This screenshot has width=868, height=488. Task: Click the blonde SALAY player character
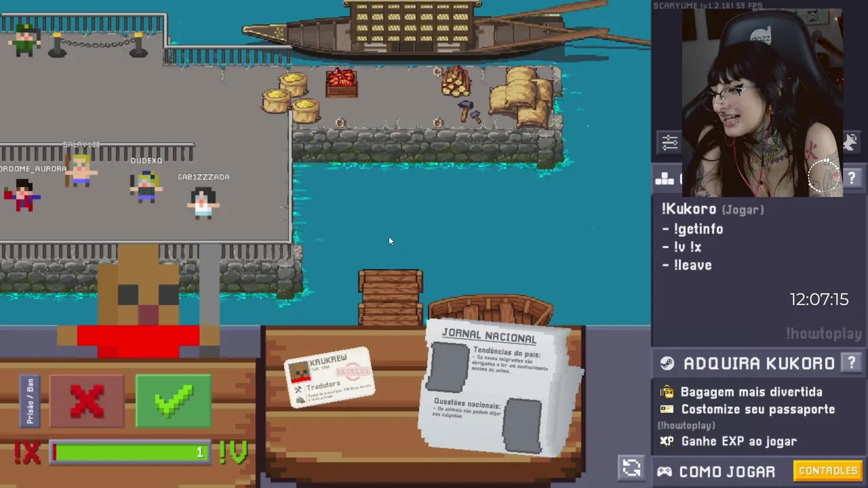coord(81,171)
